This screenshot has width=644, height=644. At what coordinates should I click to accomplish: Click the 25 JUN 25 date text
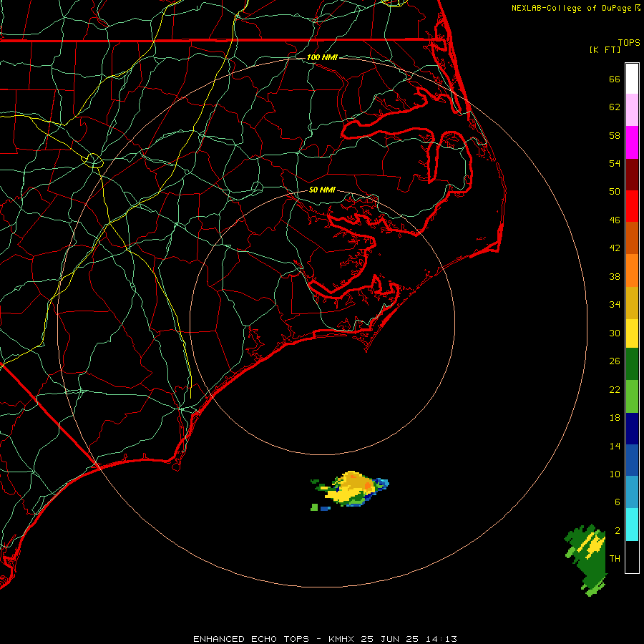[x=390, y=639]
